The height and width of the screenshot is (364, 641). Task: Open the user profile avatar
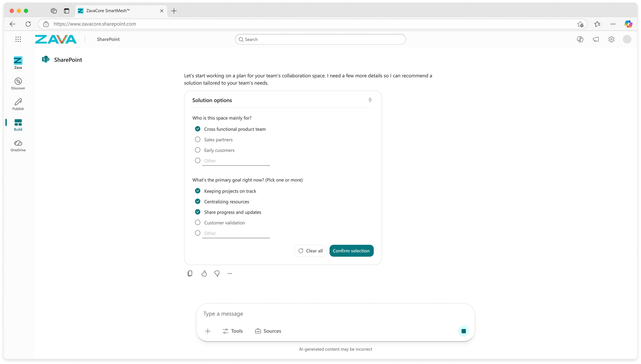click(x=627, y=39)
